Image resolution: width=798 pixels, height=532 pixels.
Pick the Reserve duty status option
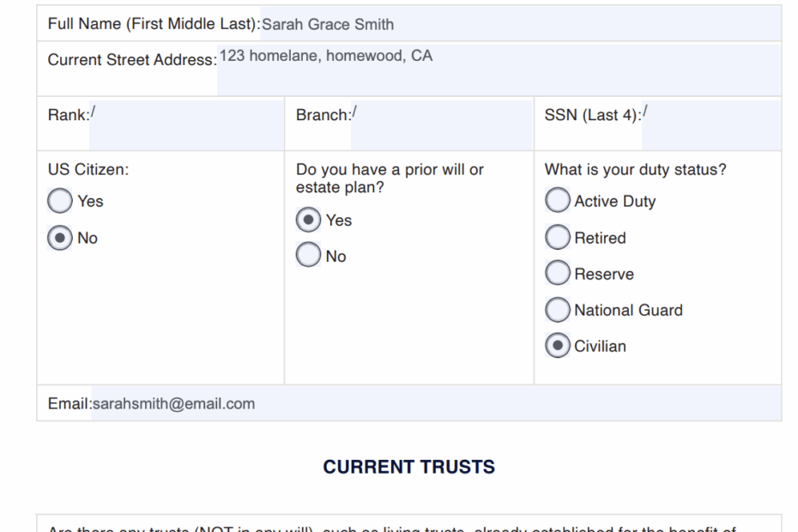[x=558, y=274]
